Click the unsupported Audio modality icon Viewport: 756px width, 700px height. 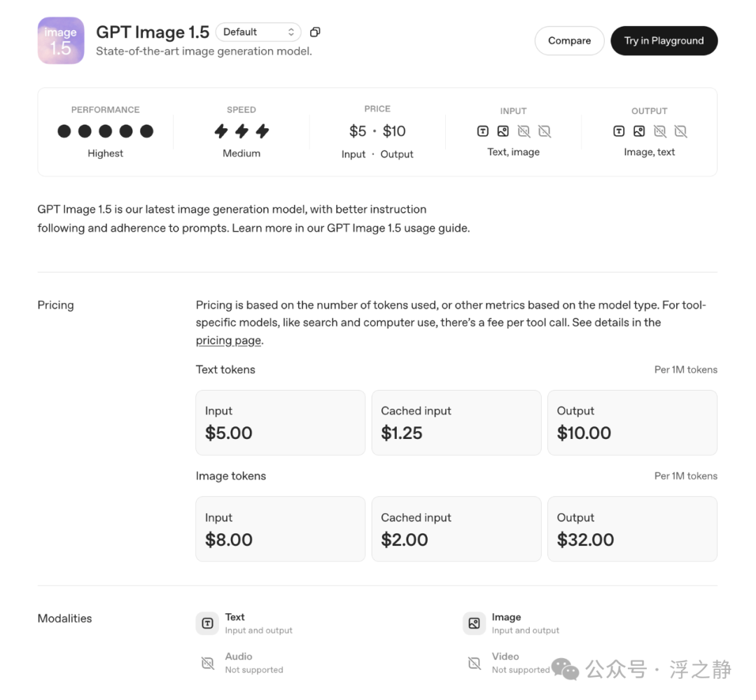(x=207, y=663)
